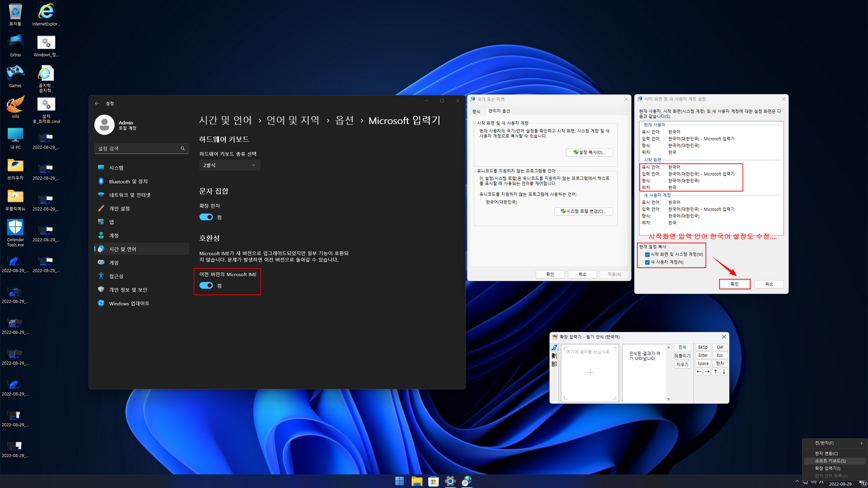The image size is (868, 488).
Task: Click 한자 key in 확장 입력기
Action: (720, 364)
